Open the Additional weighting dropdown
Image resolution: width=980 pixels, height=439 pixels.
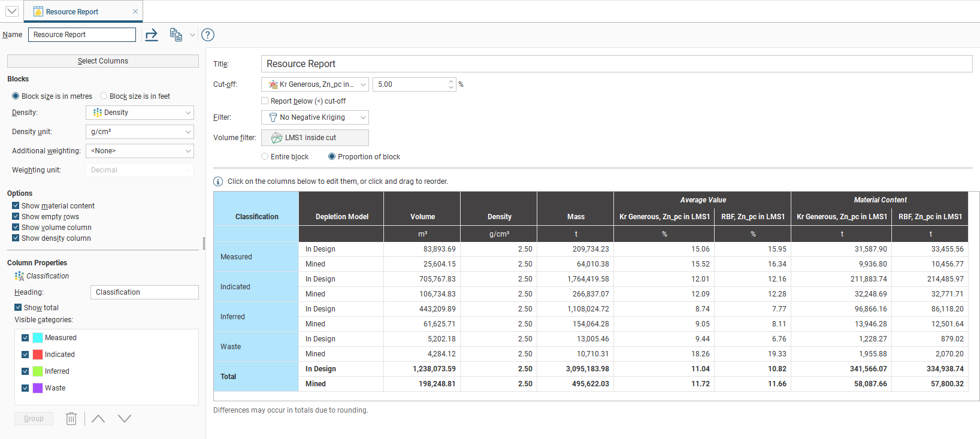[140, 151]
